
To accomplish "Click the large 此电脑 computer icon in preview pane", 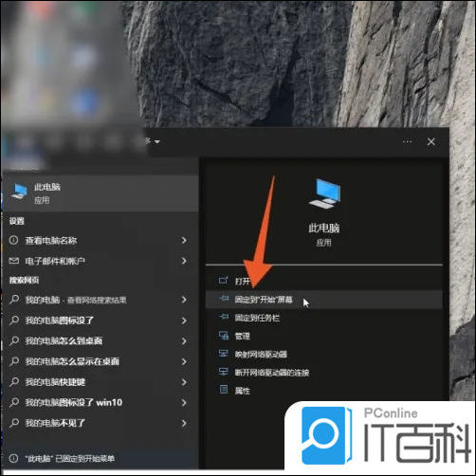I will (x=324, y=193).
